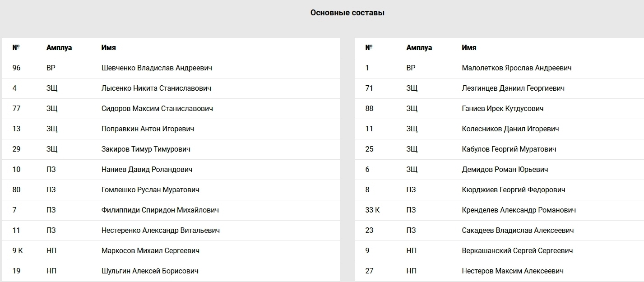The image size is (644, 282).
Task: Click right table Имя column header
Action: point(469,47)
